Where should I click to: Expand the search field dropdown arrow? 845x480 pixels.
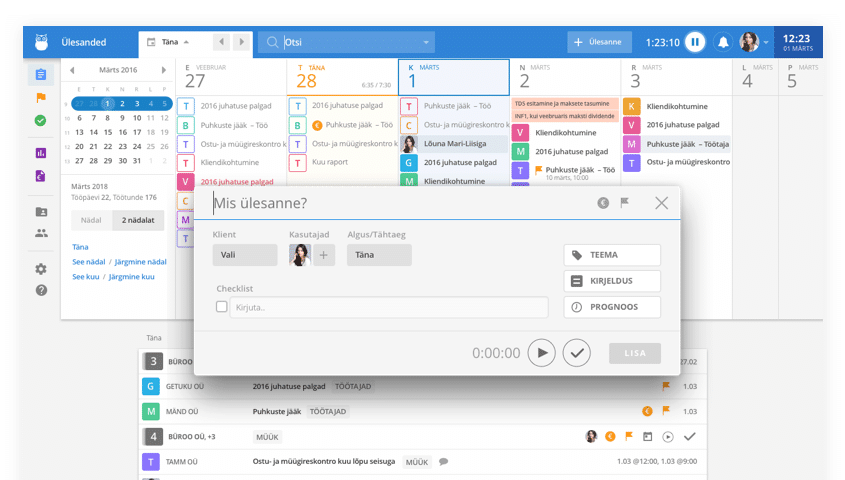tap(426, 42)
